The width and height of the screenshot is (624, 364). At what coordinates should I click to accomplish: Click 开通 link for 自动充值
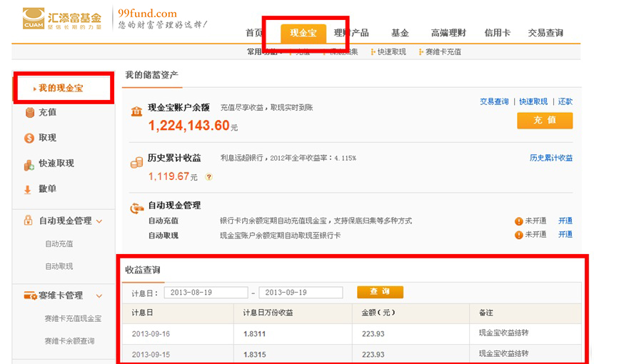[565, 221]
